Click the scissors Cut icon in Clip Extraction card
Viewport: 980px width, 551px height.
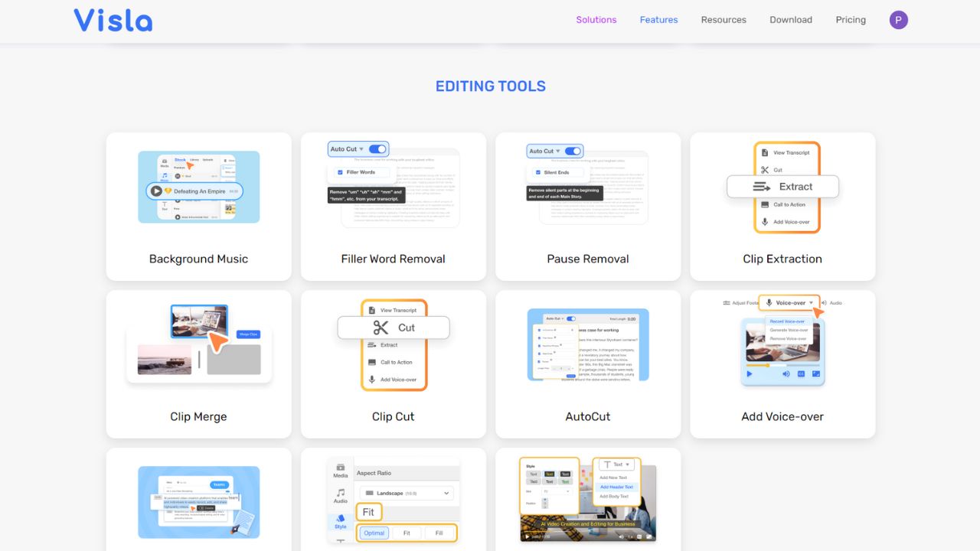pos(765,170)
